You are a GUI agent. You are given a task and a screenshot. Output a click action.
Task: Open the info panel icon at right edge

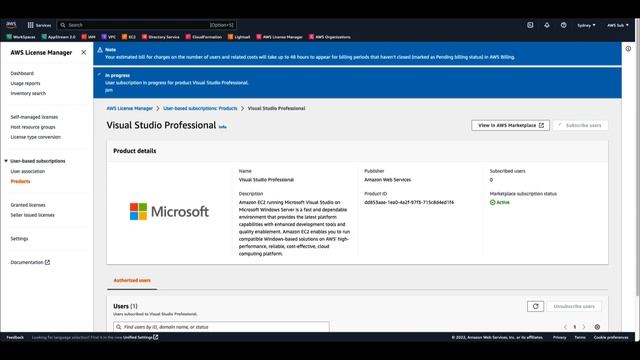[628, 49]
